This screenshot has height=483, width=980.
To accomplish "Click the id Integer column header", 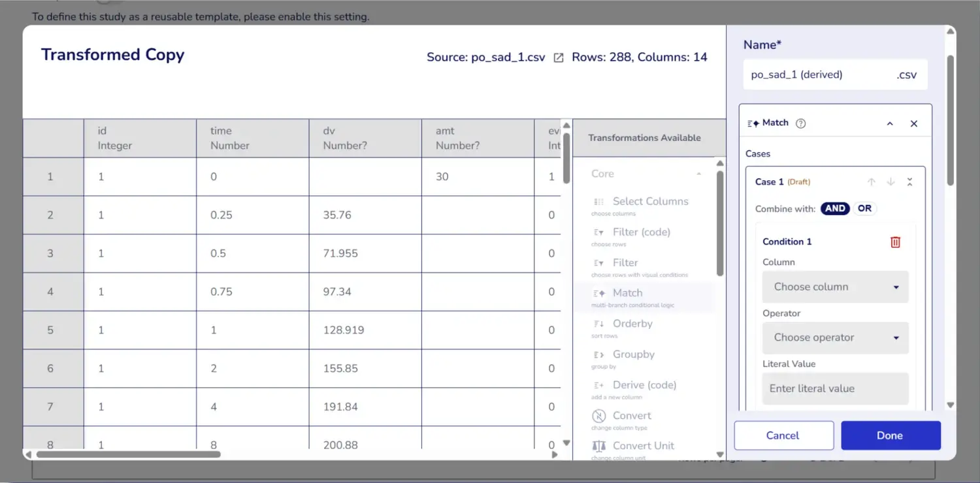I will pos(140,138).
